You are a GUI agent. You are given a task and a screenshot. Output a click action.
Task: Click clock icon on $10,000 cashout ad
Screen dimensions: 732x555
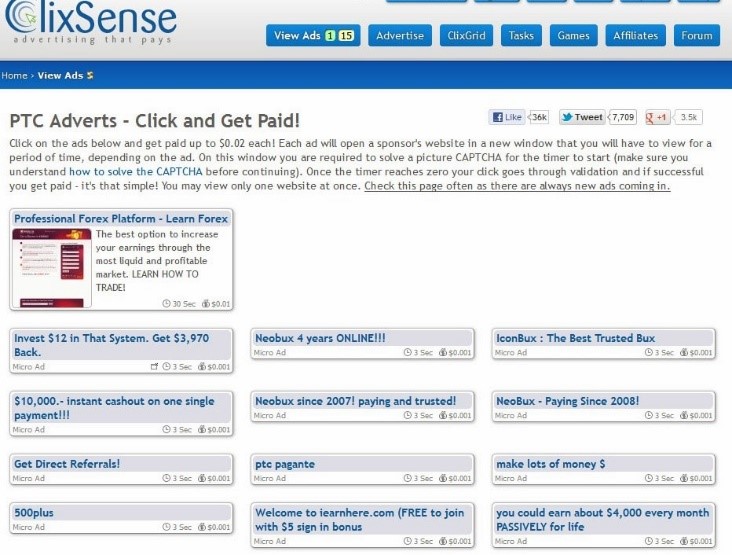point(166,429)
